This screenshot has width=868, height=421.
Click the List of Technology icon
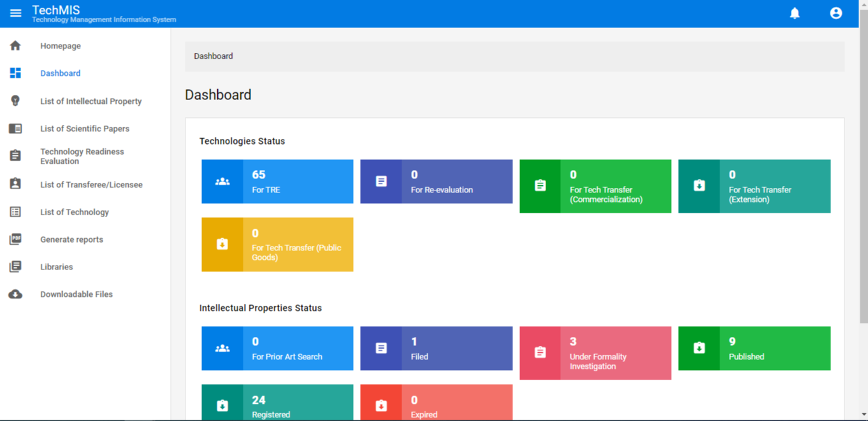(x=15, y=212)
